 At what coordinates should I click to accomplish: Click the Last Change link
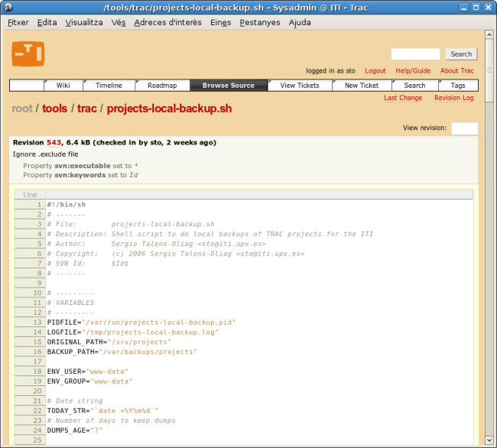point(403,98)
